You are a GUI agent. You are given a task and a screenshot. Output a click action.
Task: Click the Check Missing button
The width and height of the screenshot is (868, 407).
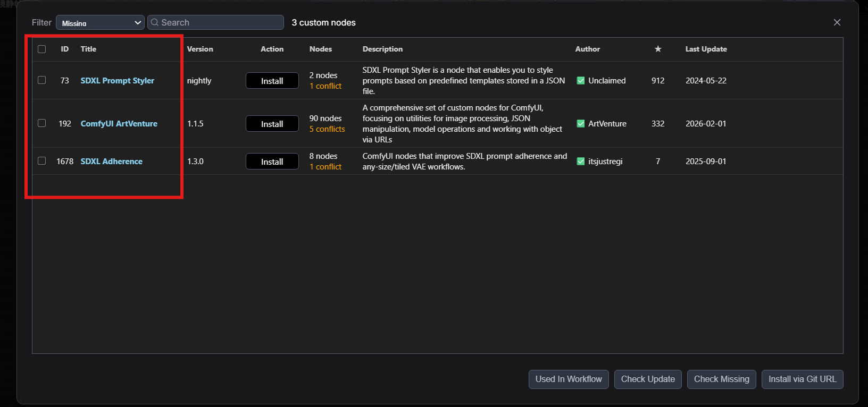722,379
